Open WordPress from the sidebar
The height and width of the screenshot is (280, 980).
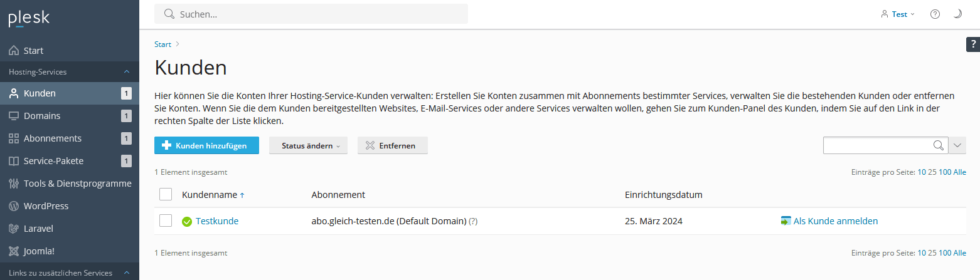click(x=46, y=206)
